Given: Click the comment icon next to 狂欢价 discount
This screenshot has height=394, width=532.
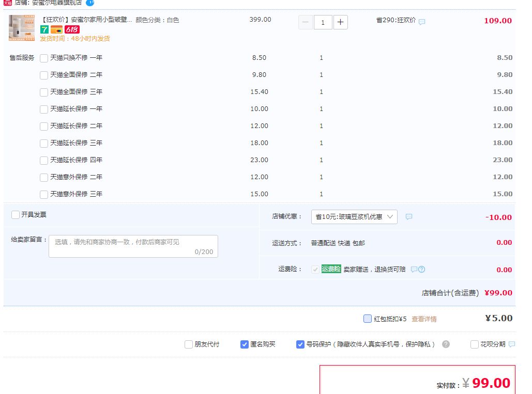Looking at the screenshot, I should [x=422, y=22].
